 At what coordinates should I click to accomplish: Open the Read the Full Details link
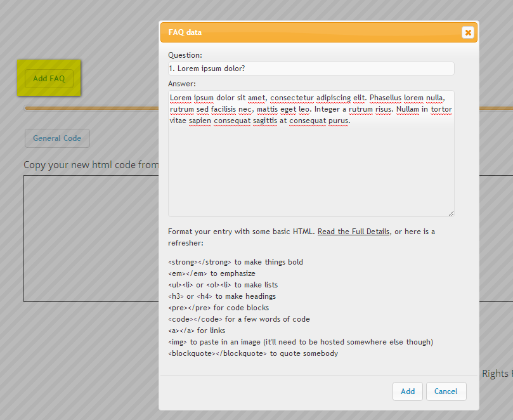(353, 232)
